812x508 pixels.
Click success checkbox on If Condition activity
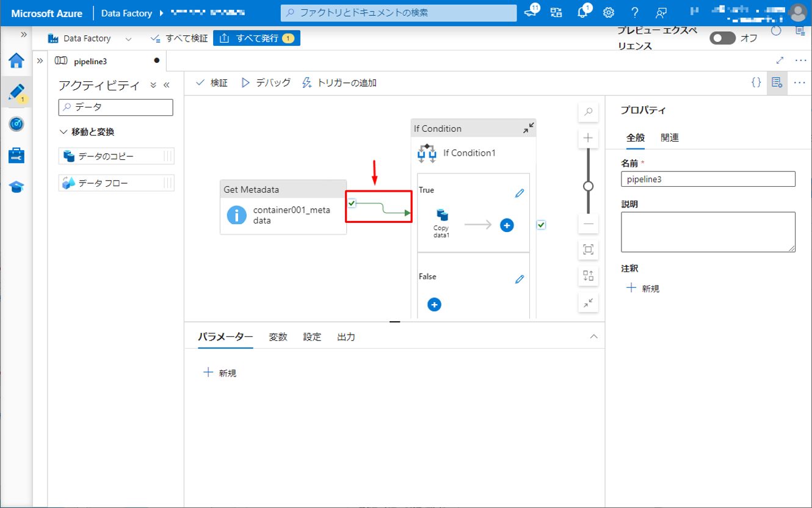tap(541, 225)
